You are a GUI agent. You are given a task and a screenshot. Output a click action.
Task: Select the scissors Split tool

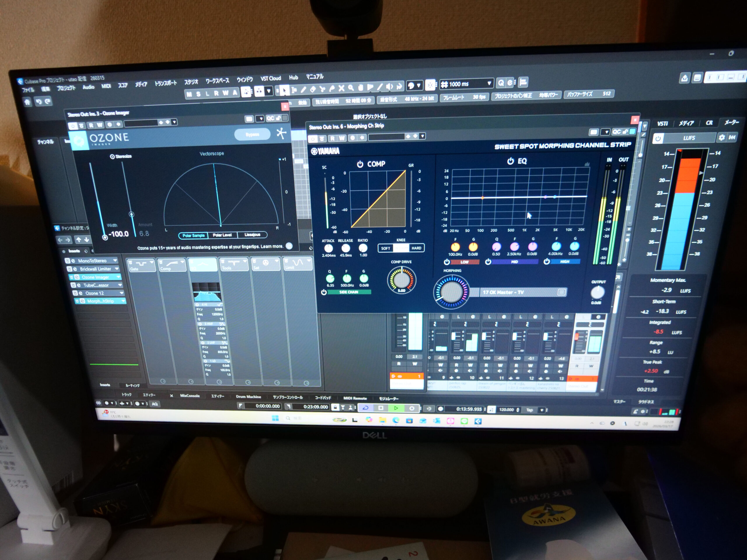[323, 90]
